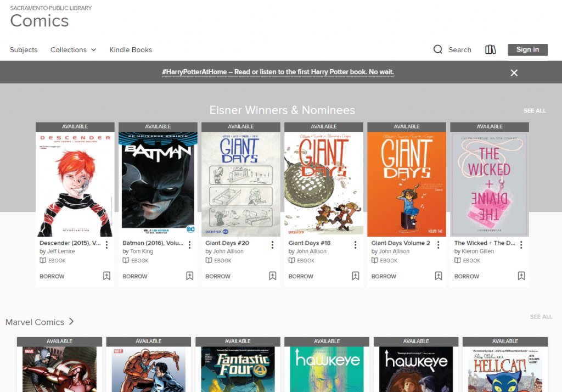Open the dark Hawkeye cover thumbnail

pos(416,369)
